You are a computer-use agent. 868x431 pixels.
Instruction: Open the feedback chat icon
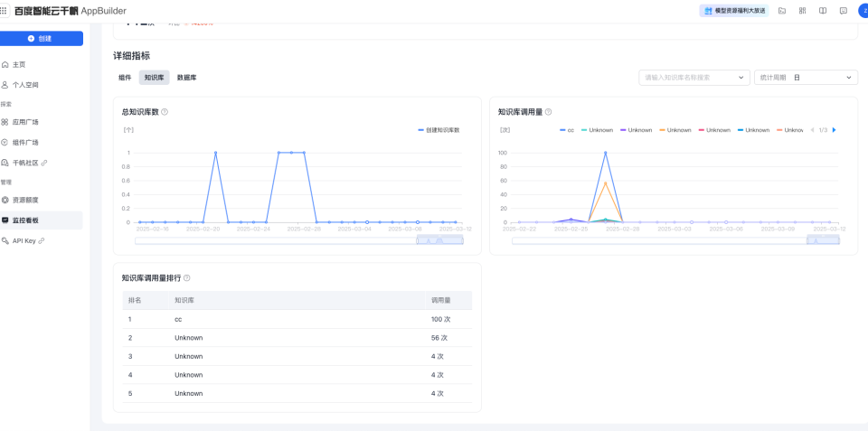(843, 11)
